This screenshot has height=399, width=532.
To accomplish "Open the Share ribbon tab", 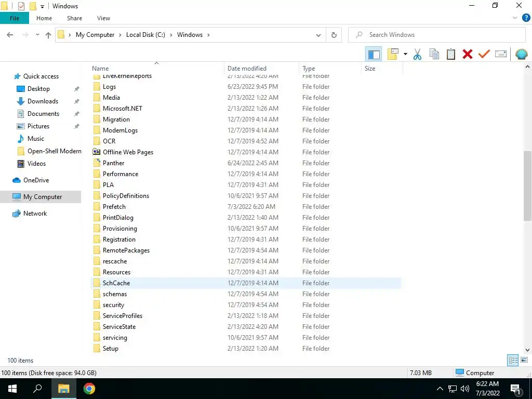I will pyautogui.click(x=74, y=18).
